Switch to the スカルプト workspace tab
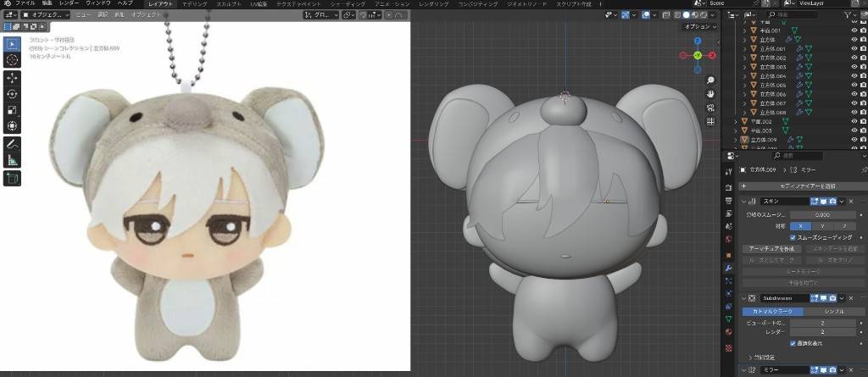The height and width of the screenshot is (377, 868). pos(231,4)
